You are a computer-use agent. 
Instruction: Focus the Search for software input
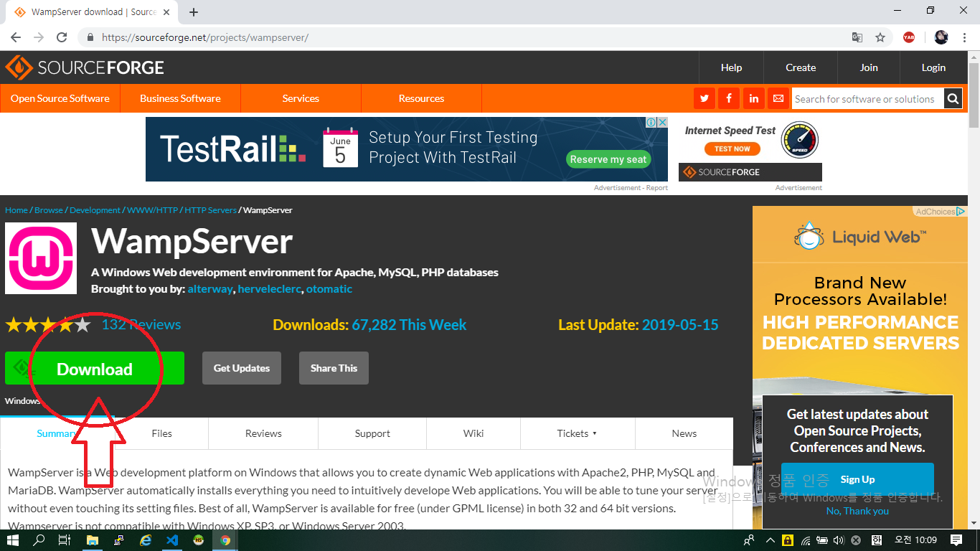tap(867, 99)
